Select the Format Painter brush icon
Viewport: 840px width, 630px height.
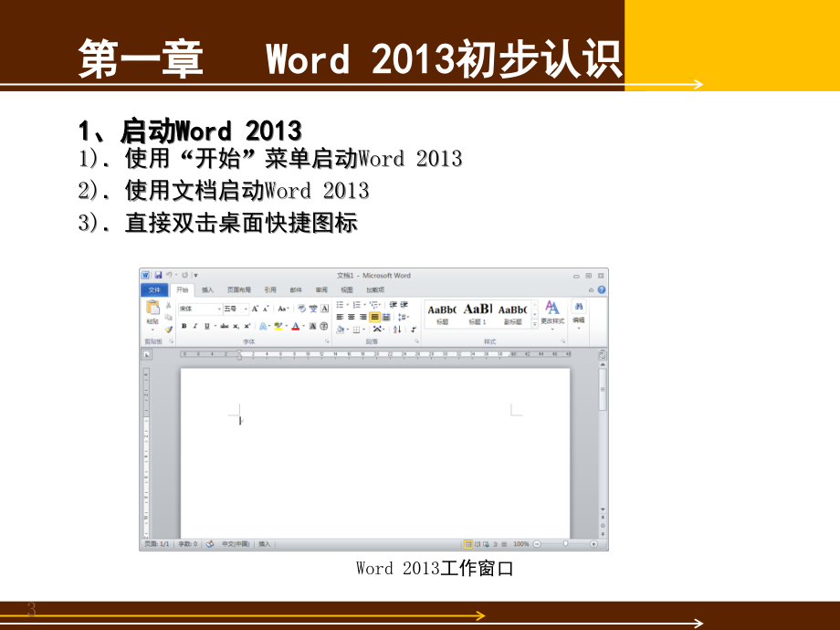(169, 329)
